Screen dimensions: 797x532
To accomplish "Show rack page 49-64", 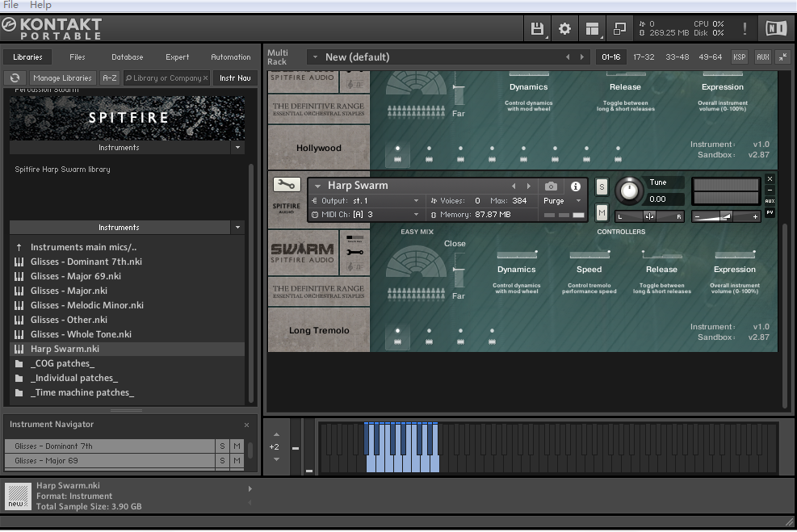I will pos(710,57).
